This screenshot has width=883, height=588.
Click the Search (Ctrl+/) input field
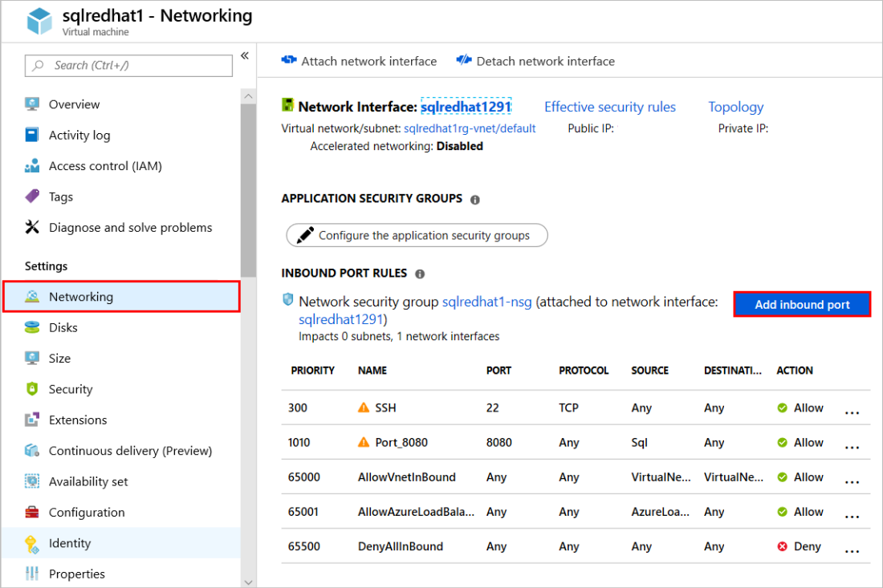click(128, 65)
